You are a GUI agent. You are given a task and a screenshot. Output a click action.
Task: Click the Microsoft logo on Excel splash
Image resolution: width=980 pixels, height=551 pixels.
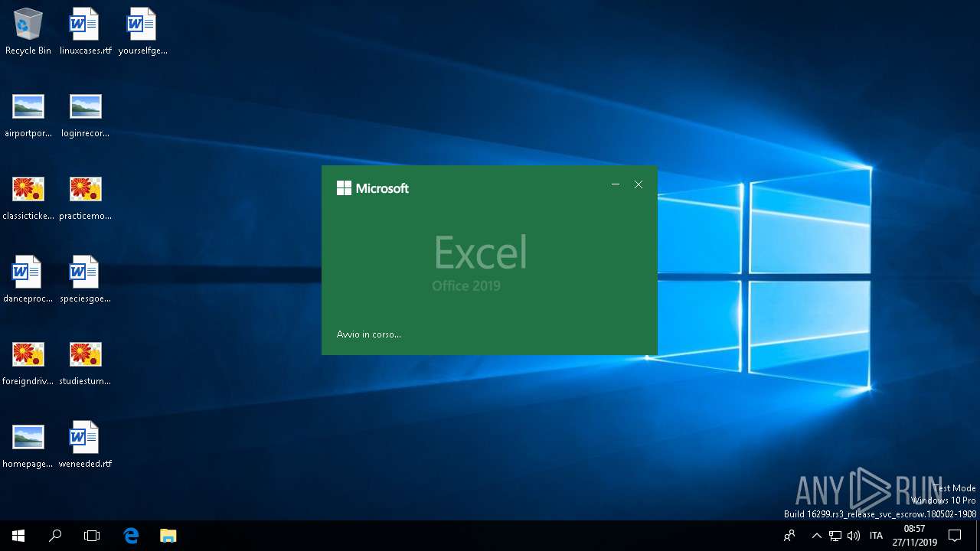373,188
